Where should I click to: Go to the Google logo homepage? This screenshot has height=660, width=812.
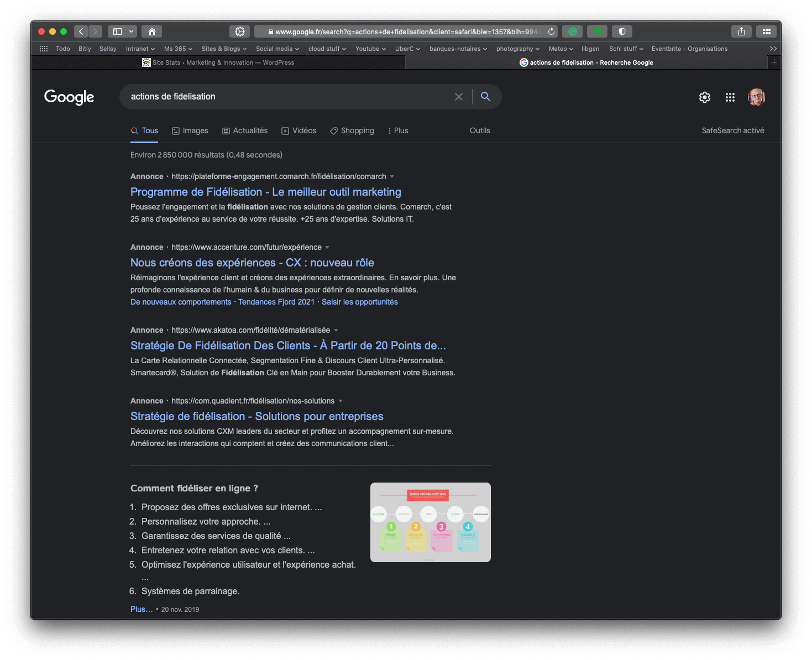coord(69,97)
